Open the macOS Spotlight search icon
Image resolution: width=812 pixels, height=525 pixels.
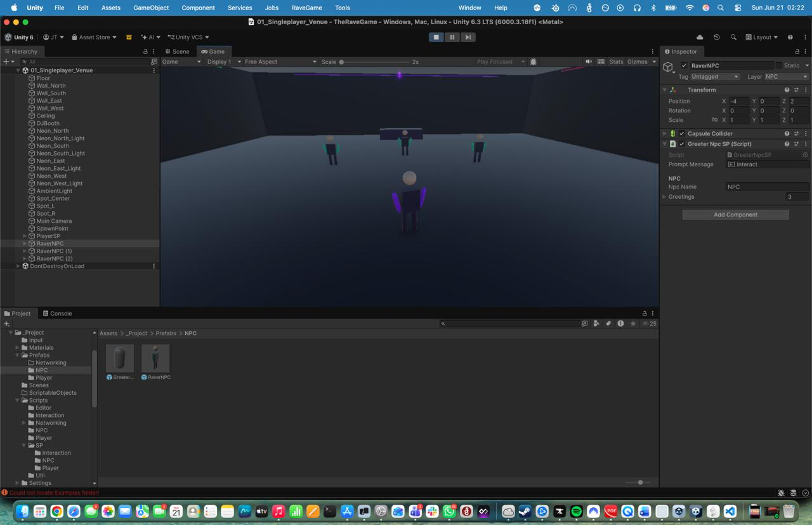pos(721,8)
